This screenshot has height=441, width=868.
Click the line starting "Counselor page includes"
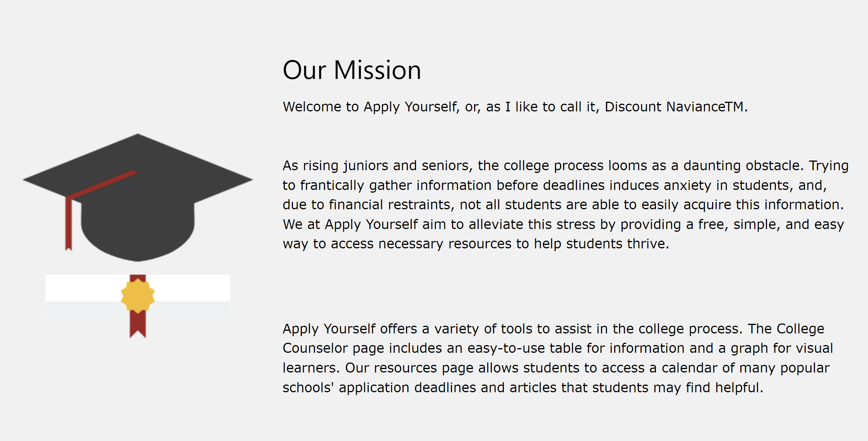point(557,348)
